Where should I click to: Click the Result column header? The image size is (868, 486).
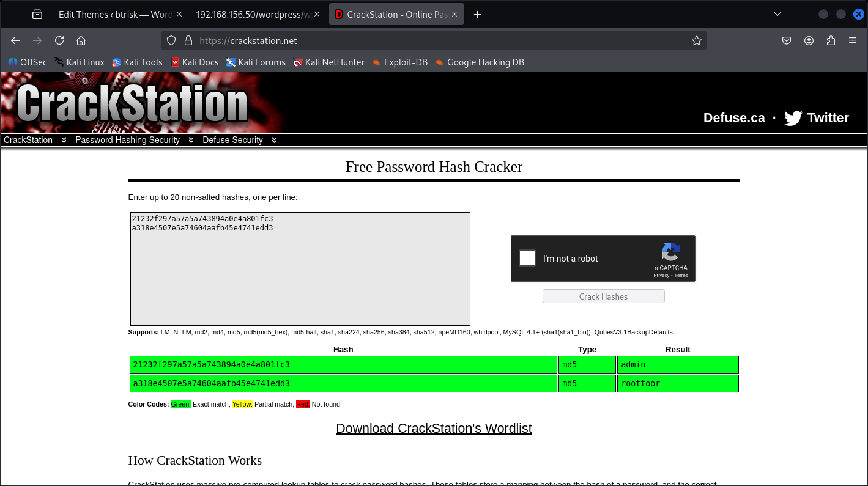point(678,350)
